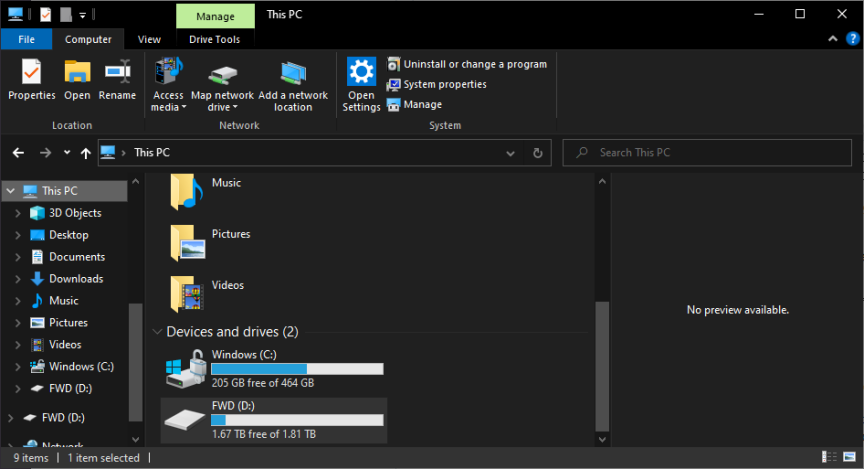Switch to the View ribbon tab
Viewport: 864px width, 469px height.
point(149,39)
